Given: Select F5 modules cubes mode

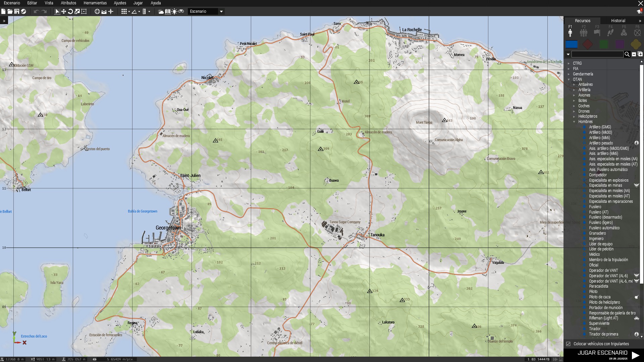Looking at the screenshot, I should tap(624, 31).
